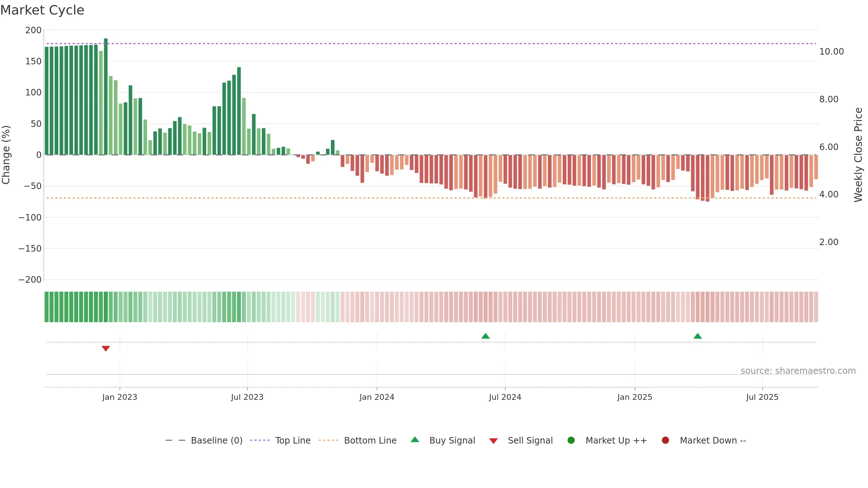This screenshot has width=868, height=488.
Task: Select the buy signal marker before Jul 2024
Action: coord(486,336)
